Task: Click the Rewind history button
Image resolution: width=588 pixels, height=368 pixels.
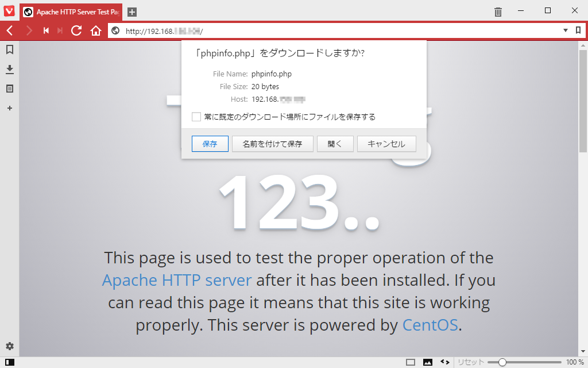Action: 46,31
